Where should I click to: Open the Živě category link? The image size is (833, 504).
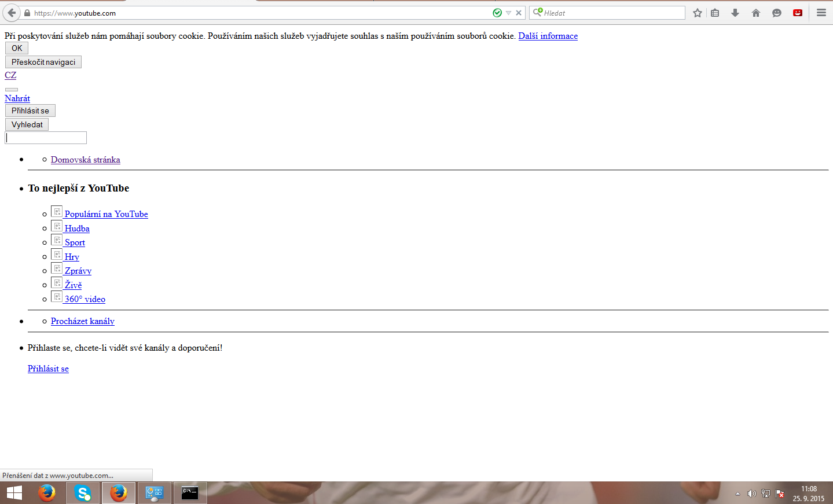(x=73, y=285)
